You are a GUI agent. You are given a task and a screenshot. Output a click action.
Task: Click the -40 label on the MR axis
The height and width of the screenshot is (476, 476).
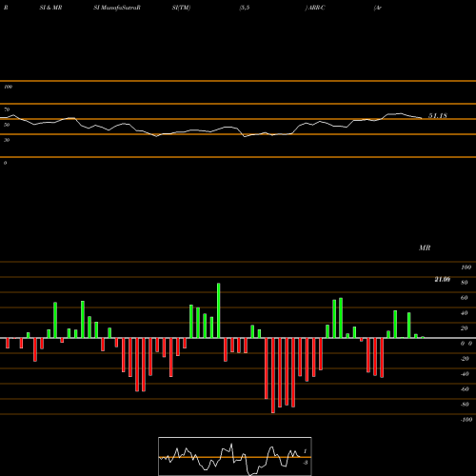465,374
